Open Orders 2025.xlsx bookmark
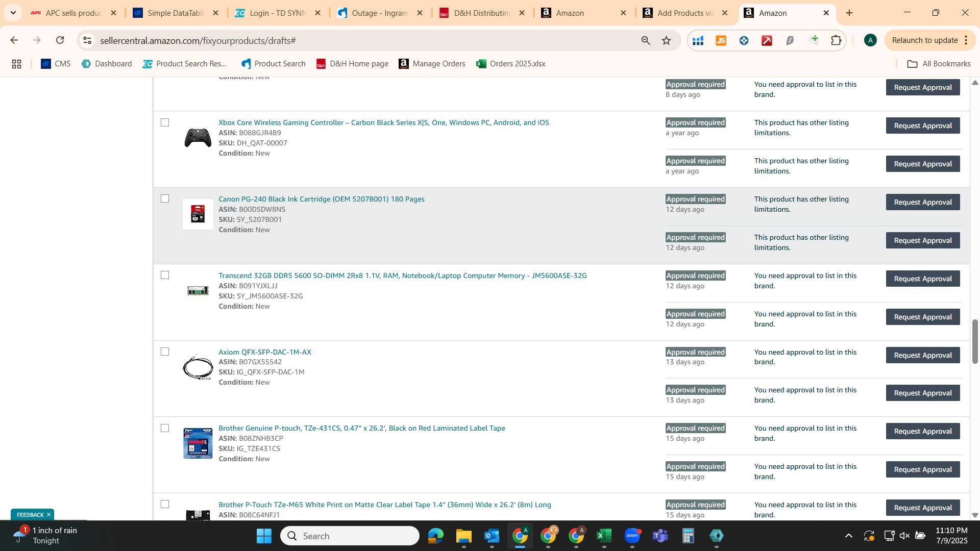Viewport: 980px width, 551px height. click(510, 64)
